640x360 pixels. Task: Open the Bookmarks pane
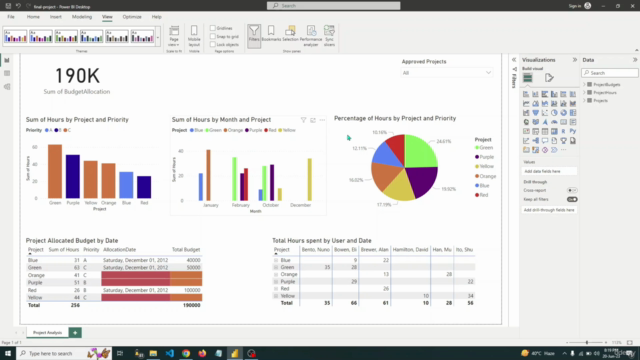tap(271, 33)
